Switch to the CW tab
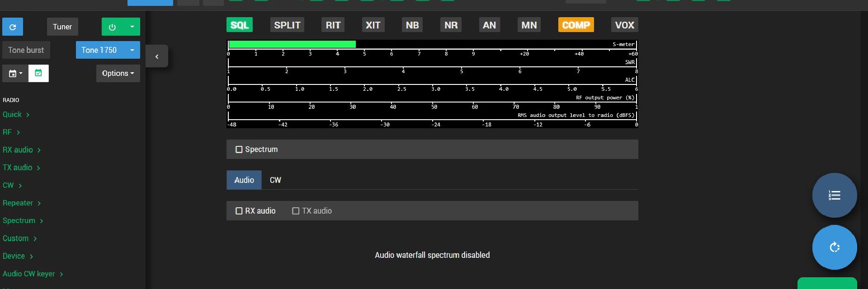Image resolution: width=868 pixels, height=289 pixels. [275, 180]
